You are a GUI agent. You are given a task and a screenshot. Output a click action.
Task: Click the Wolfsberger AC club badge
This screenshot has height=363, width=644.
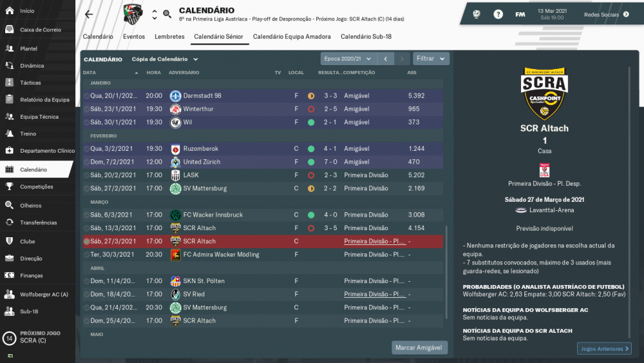[x=133, y=14]
